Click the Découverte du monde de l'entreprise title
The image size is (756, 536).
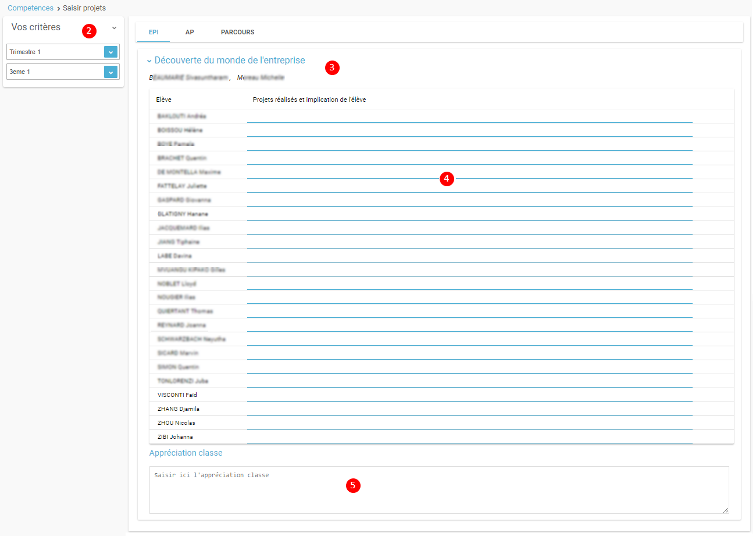point(230,61)
